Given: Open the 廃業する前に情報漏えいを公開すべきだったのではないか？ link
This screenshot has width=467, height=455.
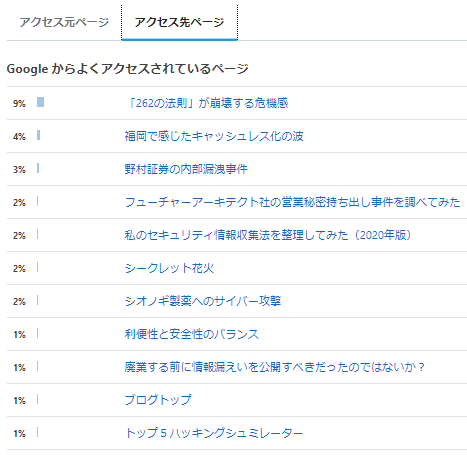Looking at the screenshot, I should [x=275, y=367].
